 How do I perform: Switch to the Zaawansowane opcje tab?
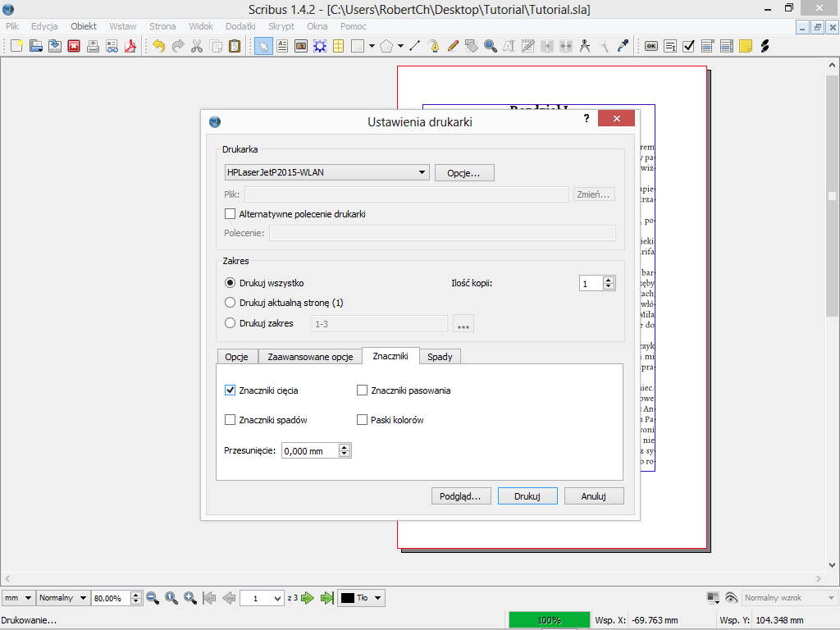click(x=310, y=357)
